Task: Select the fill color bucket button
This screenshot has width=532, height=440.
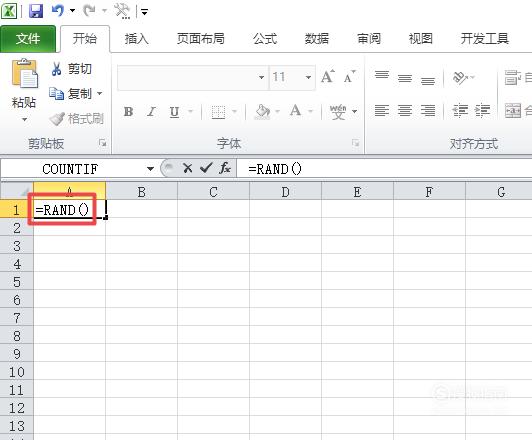Action: tap(262, 111)
